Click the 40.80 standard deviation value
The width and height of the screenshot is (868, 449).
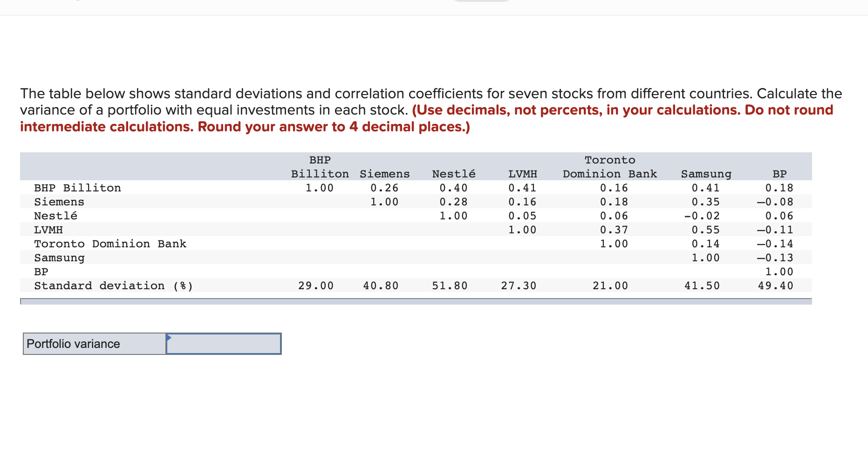tap(381, 286)
